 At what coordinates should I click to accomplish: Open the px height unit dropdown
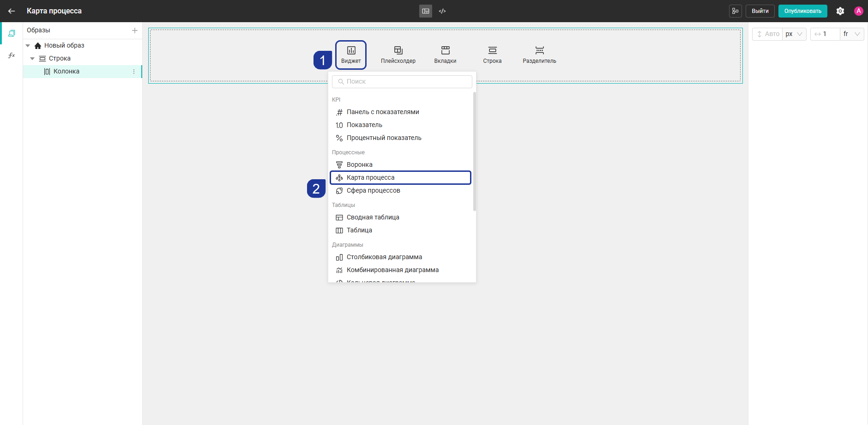[794, 34]
